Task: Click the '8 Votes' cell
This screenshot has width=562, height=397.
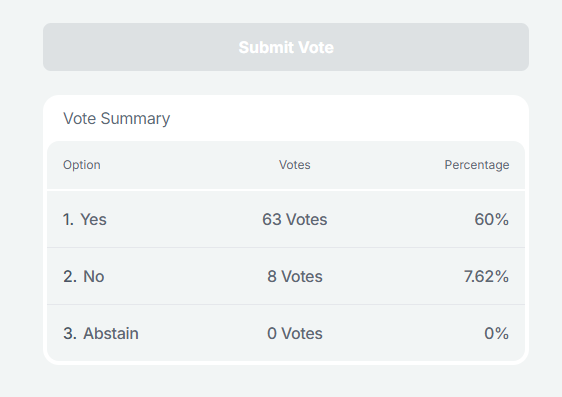Action: click(x=295, y=276)
